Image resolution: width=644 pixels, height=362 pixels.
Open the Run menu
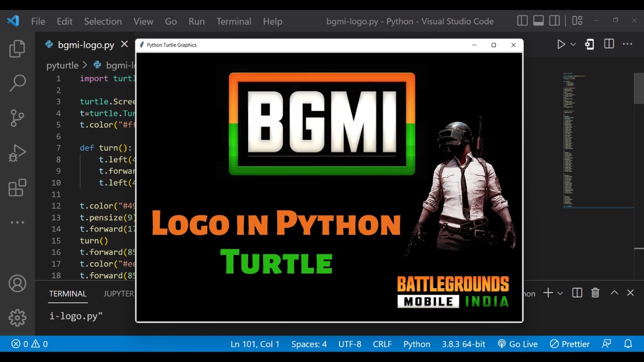point(197,21)
